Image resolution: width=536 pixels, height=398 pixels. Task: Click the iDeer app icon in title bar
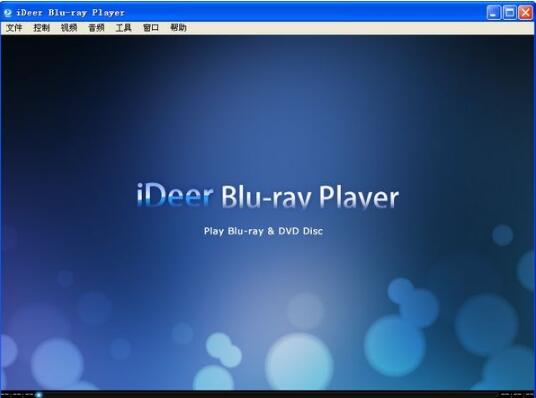pyautogui.click(x=8, y=13)
